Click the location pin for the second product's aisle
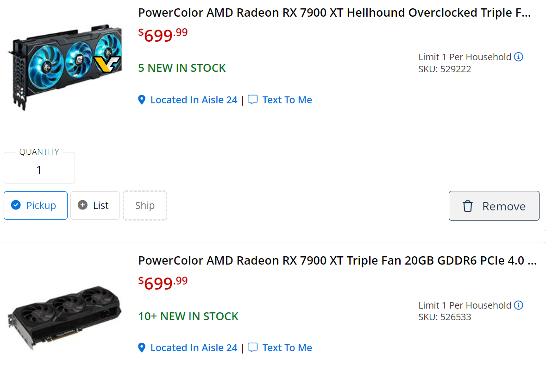546x392 pixels. coord(142,348)
